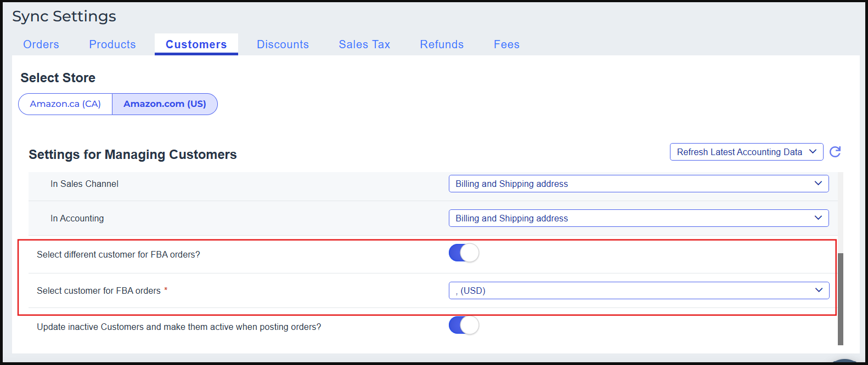Open the Refunds tab
868x365 pixels.
[442, 44]
